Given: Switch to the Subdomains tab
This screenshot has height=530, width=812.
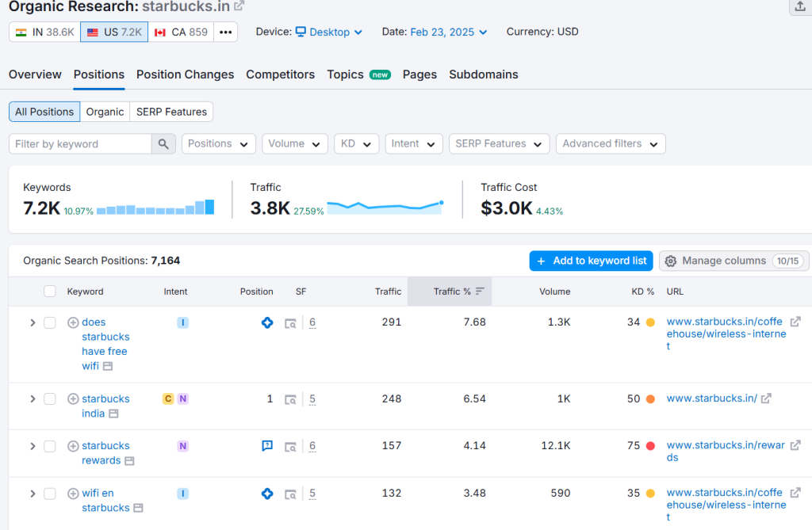Looking at the screenshot, I should [483, 74].
